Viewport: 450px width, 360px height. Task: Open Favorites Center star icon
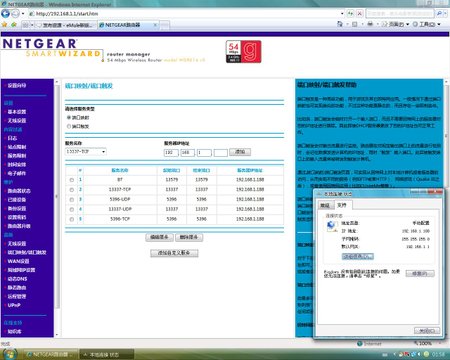pos(4,25)
